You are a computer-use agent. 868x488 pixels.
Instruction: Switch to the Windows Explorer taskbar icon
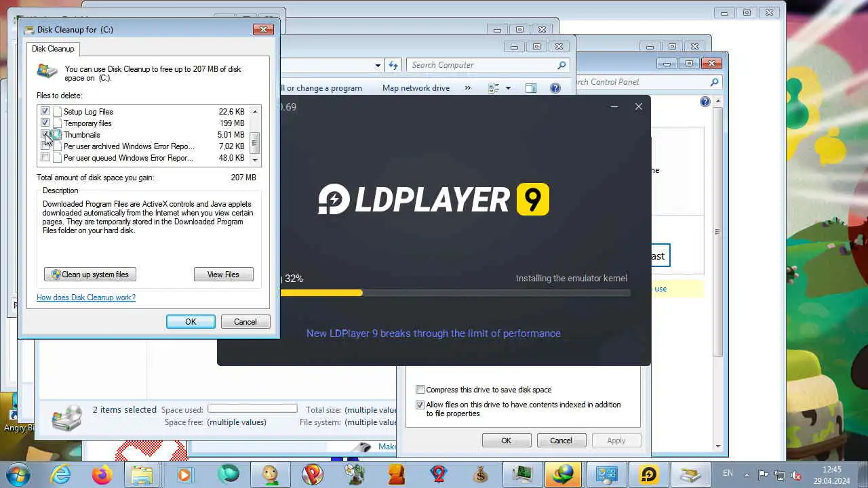(143, 474)
